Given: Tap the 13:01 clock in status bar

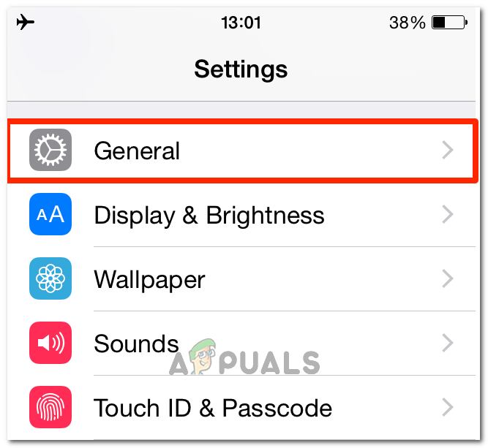Looking at the screenshot, I should (241, 23).
